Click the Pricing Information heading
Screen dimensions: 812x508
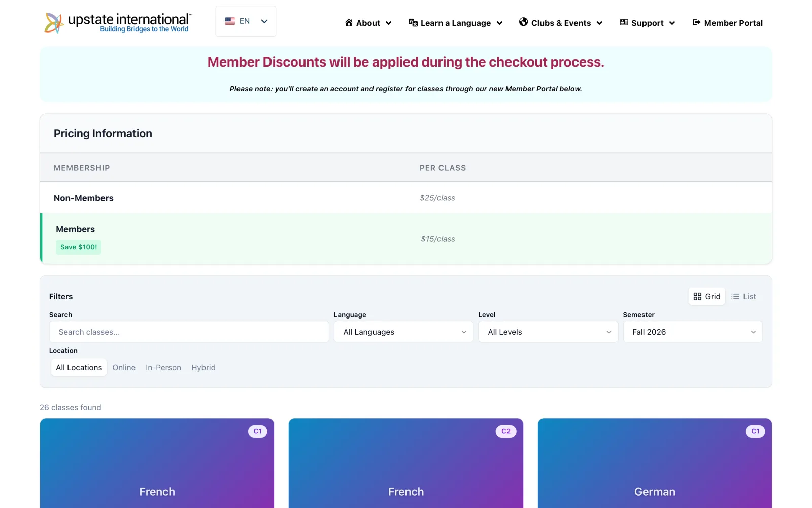[x=103, y=133]
